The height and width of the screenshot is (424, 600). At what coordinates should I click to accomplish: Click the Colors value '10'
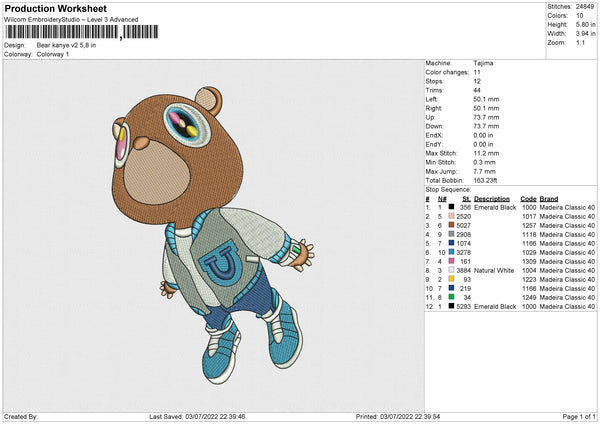[x=579, y=16]
